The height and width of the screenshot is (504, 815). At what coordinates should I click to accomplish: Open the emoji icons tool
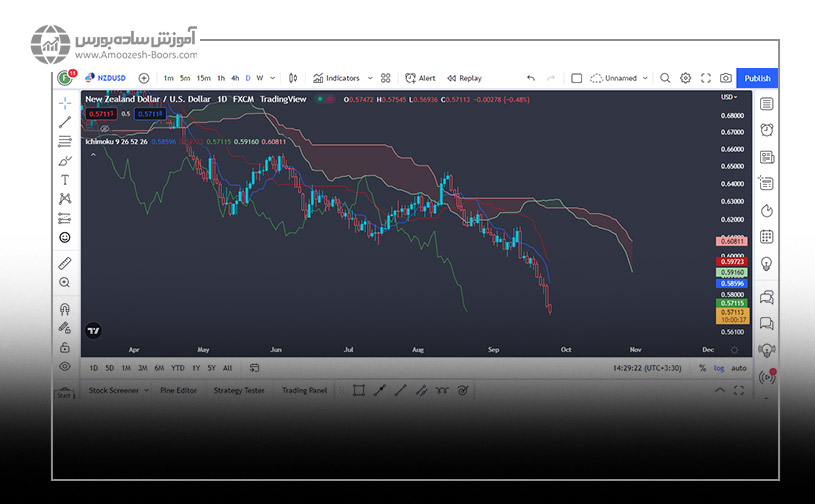click(65, 237)
